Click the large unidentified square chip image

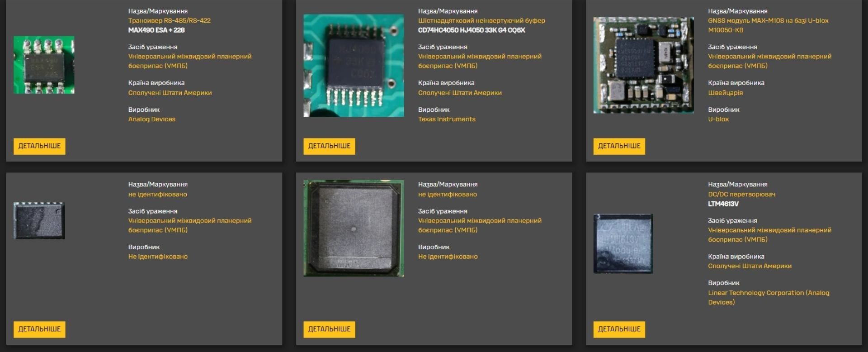point(354,228)
